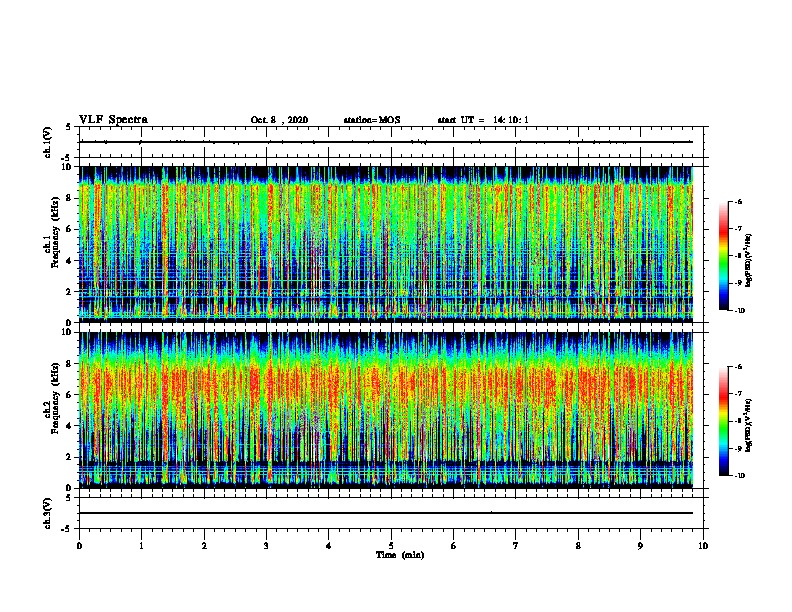This screenshot has width=792, height=612.
Task: Click the time axis end label "10"
Action: pyautogui.click(x=703, y=546)
